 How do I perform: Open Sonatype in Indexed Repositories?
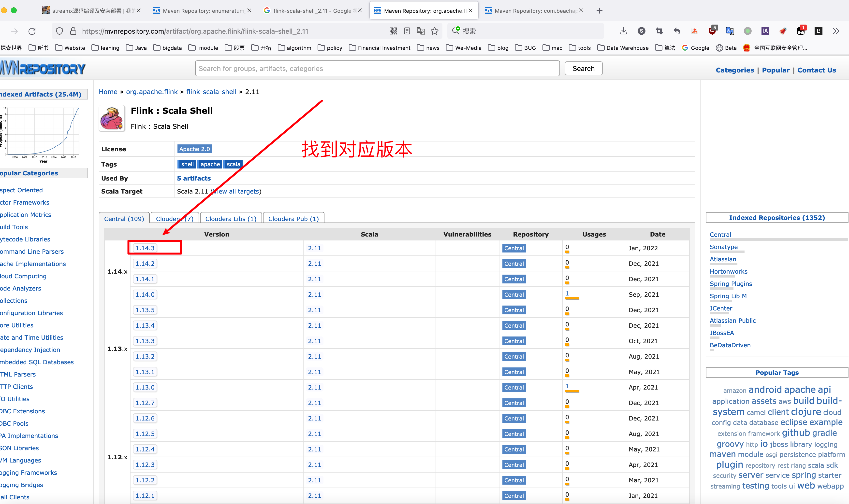pyautogui.click(x=724, y=247)
